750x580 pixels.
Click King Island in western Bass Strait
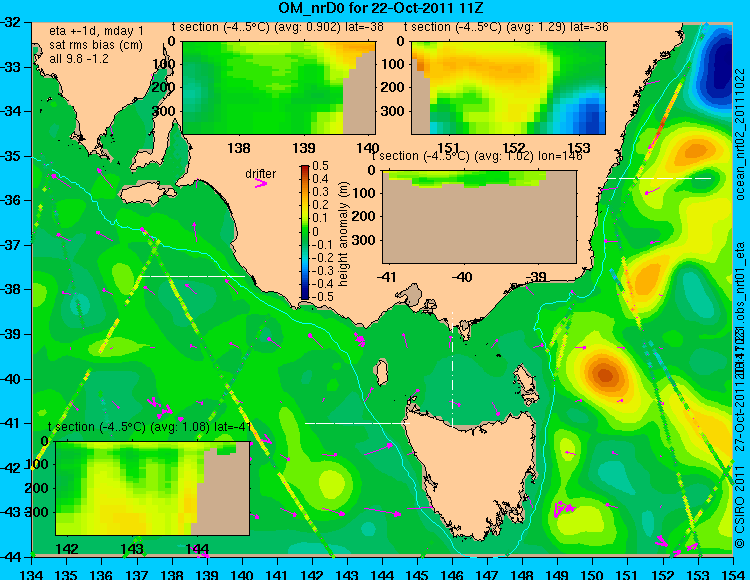tap(381, 372)
